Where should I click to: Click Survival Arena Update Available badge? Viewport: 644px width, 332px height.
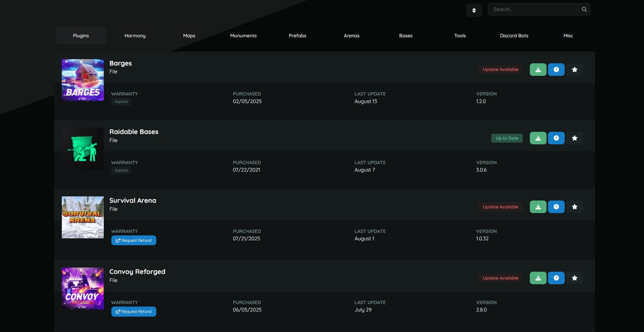click(x=500, y=207)
